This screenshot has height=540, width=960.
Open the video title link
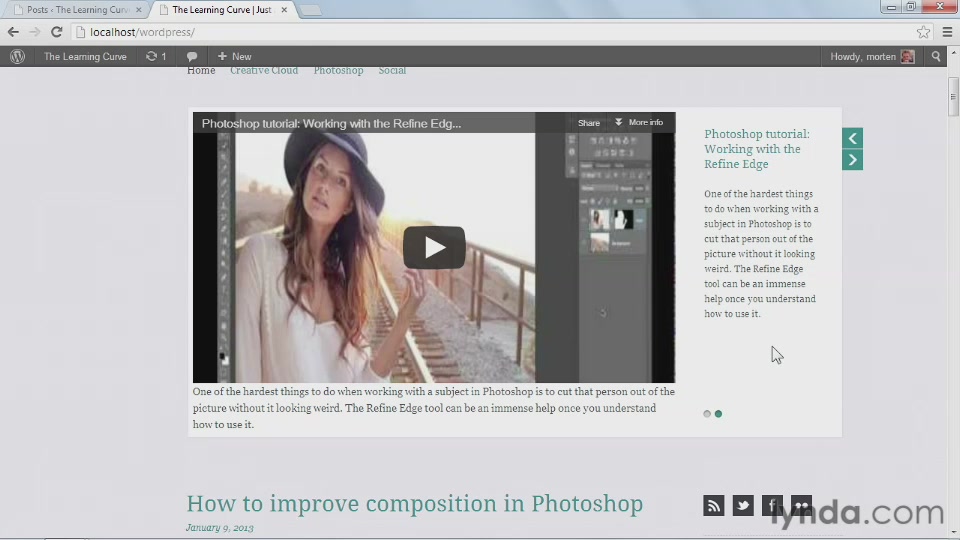coord(331,123)
